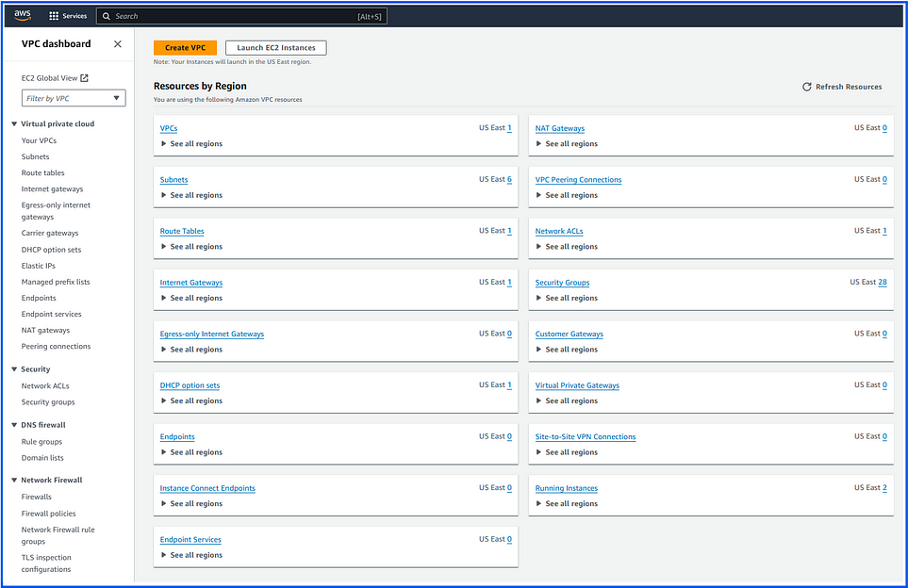Expand See all regions under VPCs
Viewport: 908px width, 588px height.
click(191, 143)
